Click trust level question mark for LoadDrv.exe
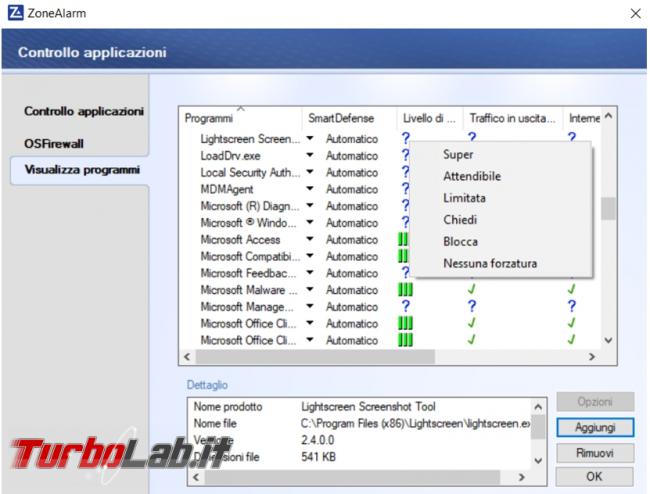This screenshot has width=650, height=494. (405, 155)
